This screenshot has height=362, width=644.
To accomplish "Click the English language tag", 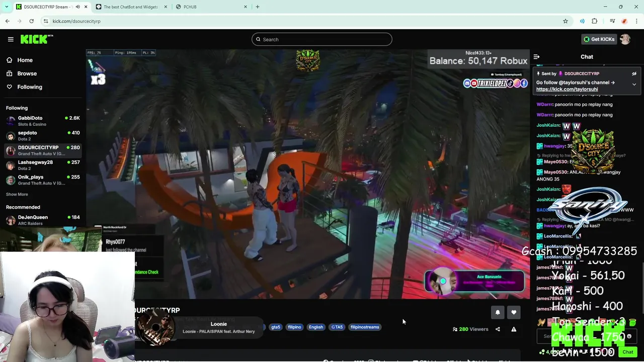I will point(316,327).
